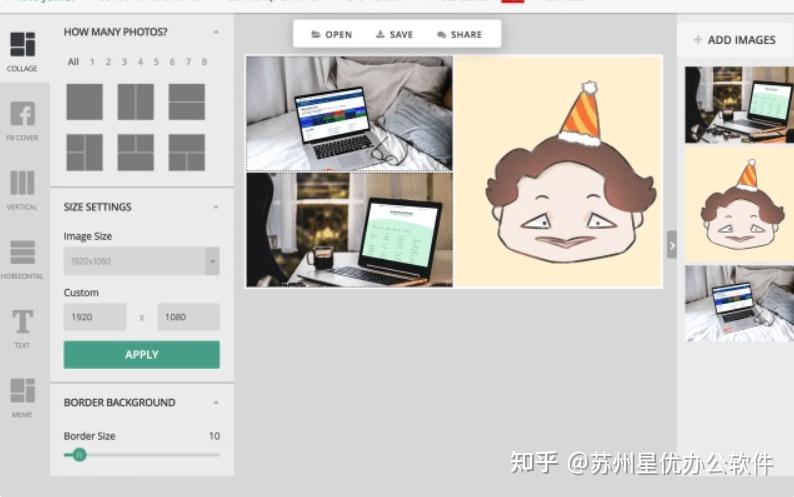Collapse the Size Settings section

click(x=216, y=207)
